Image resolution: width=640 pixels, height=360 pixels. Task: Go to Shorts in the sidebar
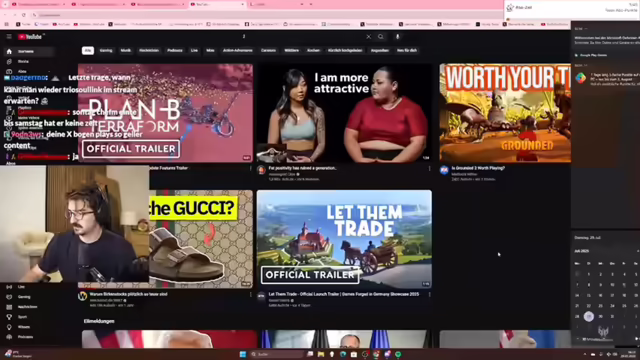(23, 61)
